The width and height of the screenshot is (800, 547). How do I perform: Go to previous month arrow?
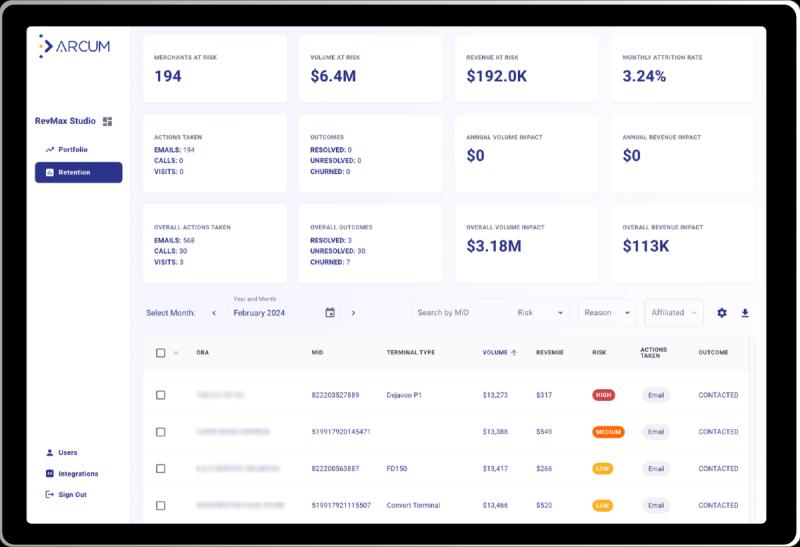[x=214, y=313]
